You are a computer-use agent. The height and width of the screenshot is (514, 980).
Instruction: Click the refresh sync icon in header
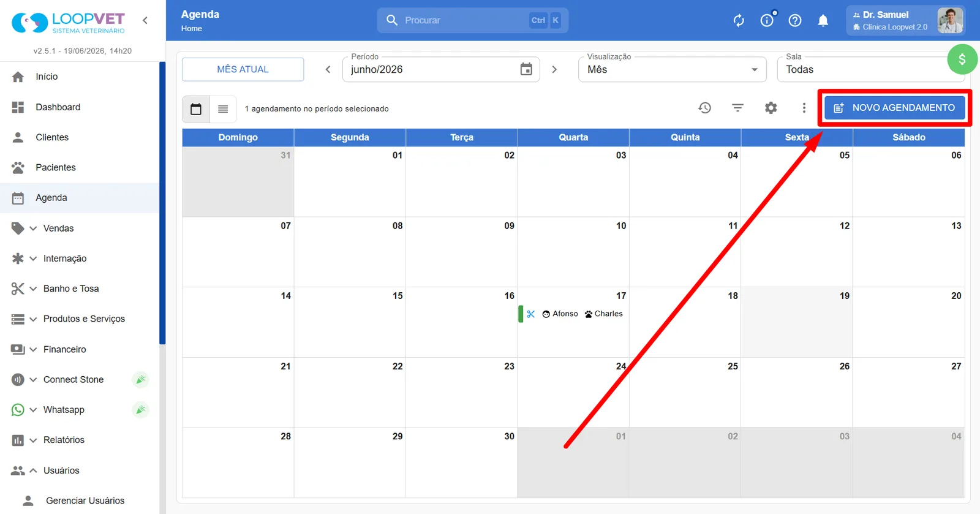739,21
